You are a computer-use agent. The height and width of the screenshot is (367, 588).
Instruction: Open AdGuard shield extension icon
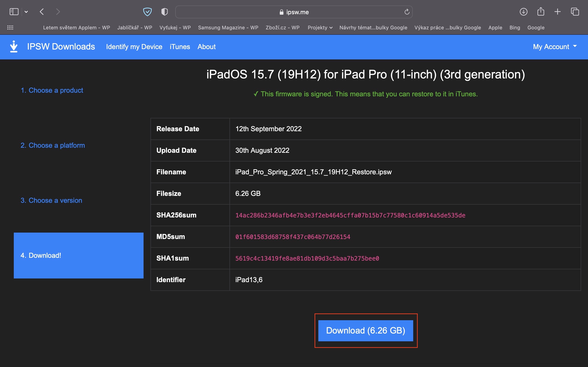(x=147, y=12)
